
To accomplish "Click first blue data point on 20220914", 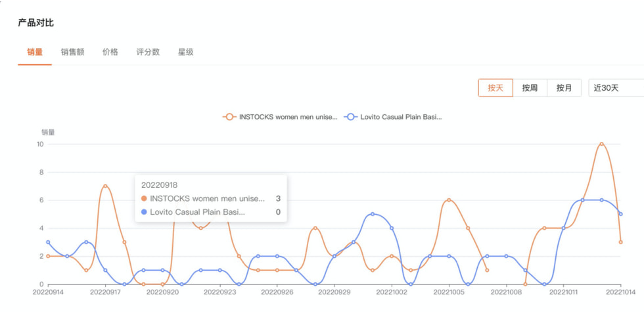I will coord(48,242).
